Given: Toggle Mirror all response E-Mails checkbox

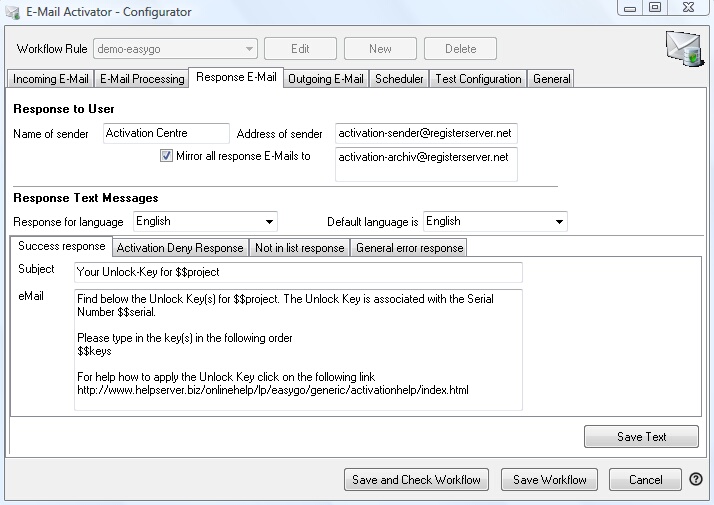Looking at the screenshot, I should [x=167, y=156].
